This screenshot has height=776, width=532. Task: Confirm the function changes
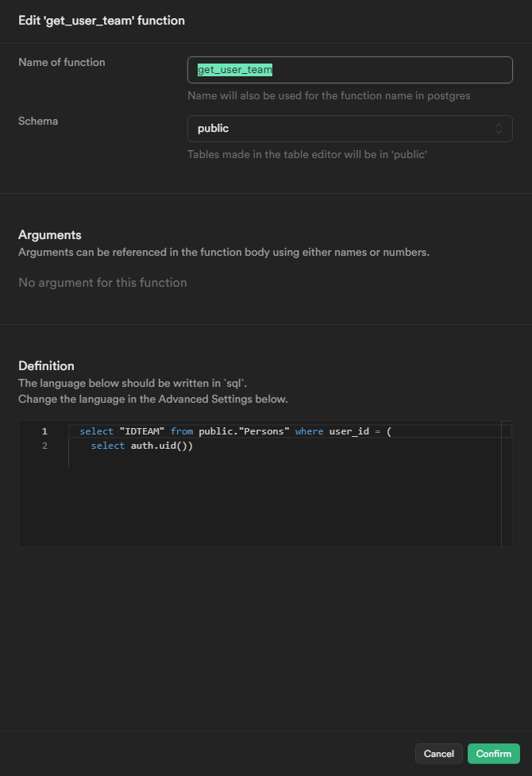[x=493, y=754]
